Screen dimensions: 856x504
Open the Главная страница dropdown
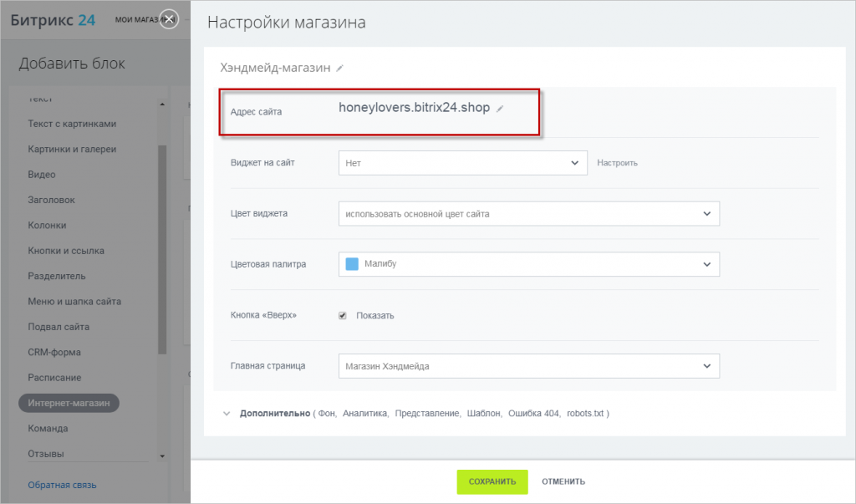(x=528, y=366)
